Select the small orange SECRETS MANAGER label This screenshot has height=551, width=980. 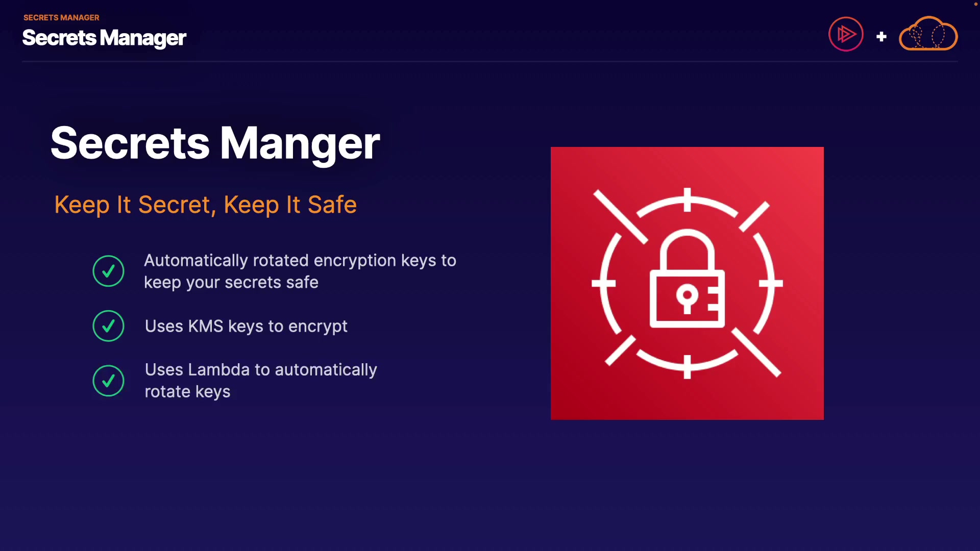click(61, 17)
